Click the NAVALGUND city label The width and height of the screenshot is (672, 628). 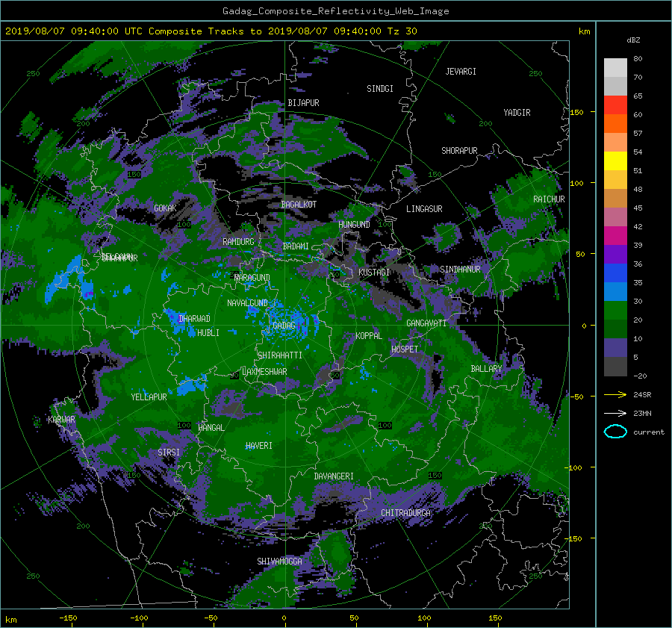247,303
